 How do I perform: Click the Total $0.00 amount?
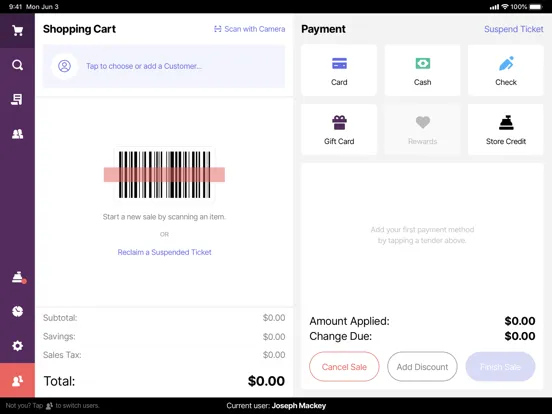266,381
